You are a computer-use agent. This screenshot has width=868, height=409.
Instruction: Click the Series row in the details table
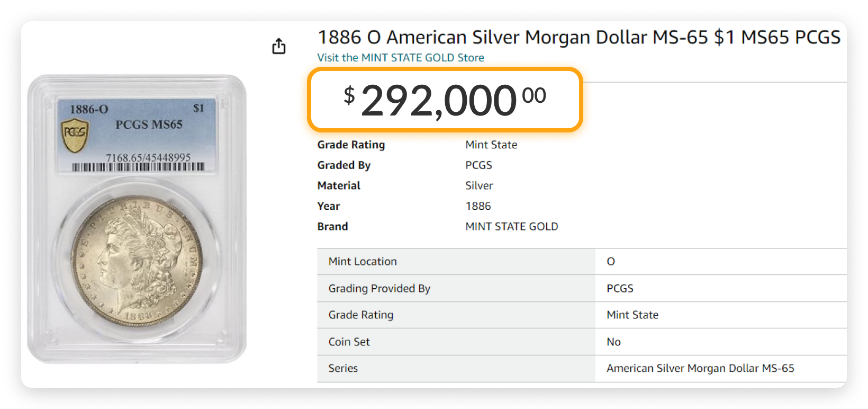[x=343, y=368]
